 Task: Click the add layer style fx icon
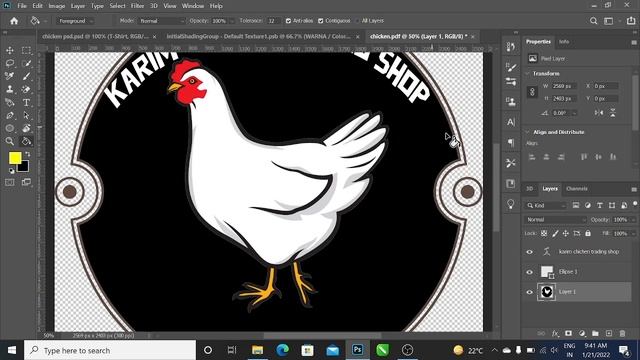click(x=555, y=333)
